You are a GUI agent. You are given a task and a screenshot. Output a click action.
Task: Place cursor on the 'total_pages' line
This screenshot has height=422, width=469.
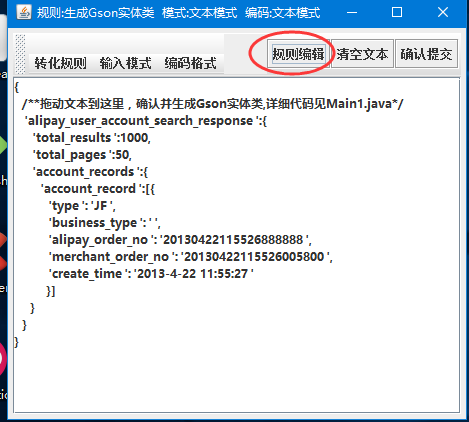[x=82, y=155]
